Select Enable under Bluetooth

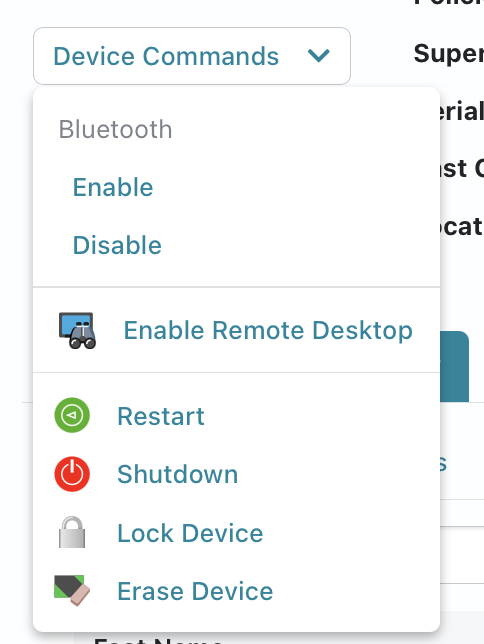point(113,187)
